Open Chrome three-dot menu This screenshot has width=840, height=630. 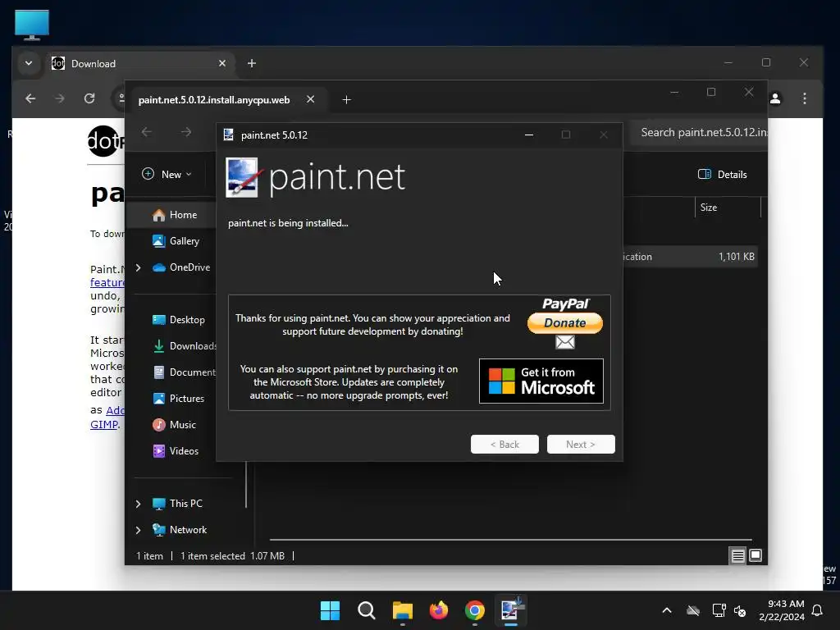(805, 98)
